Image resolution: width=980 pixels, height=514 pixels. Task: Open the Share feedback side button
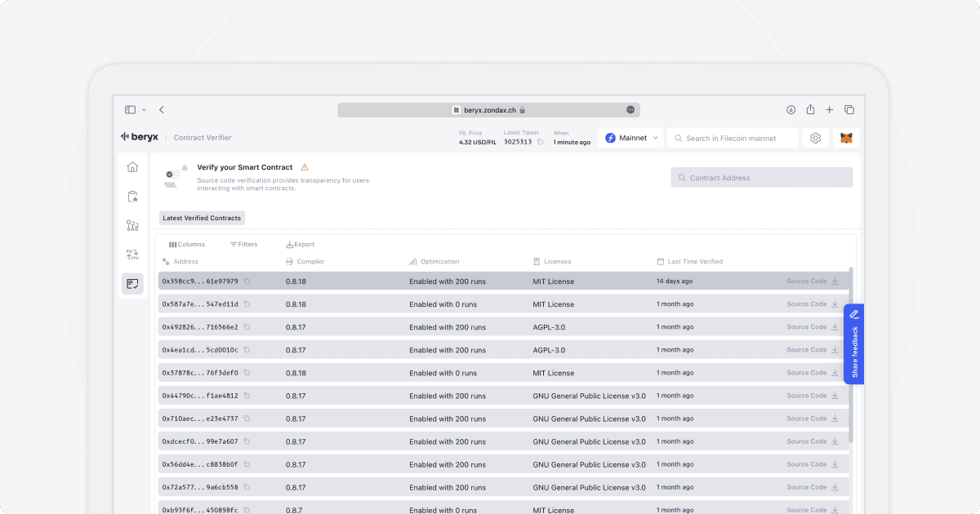pos(853,343)
